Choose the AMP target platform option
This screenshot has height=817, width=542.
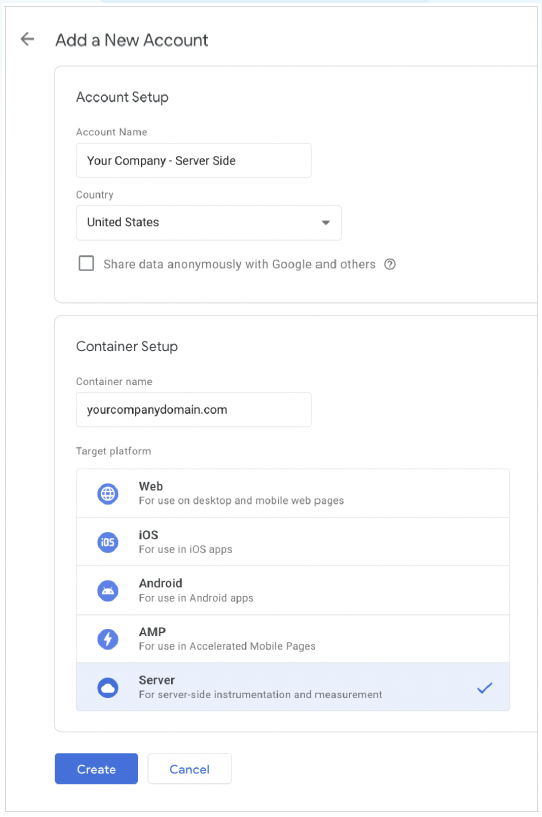(293, 639)
